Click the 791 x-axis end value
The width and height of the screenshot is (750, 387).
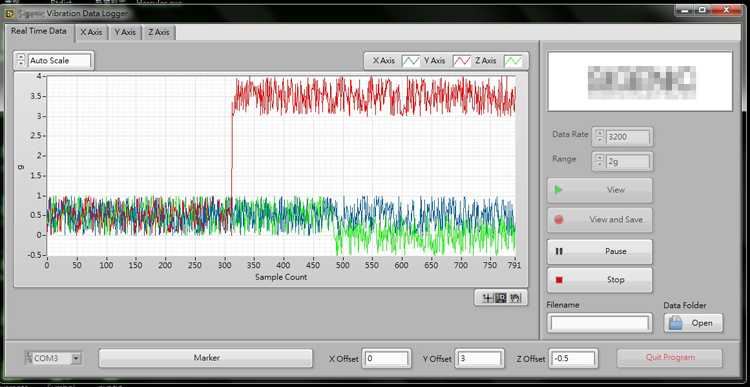point(515,265)
